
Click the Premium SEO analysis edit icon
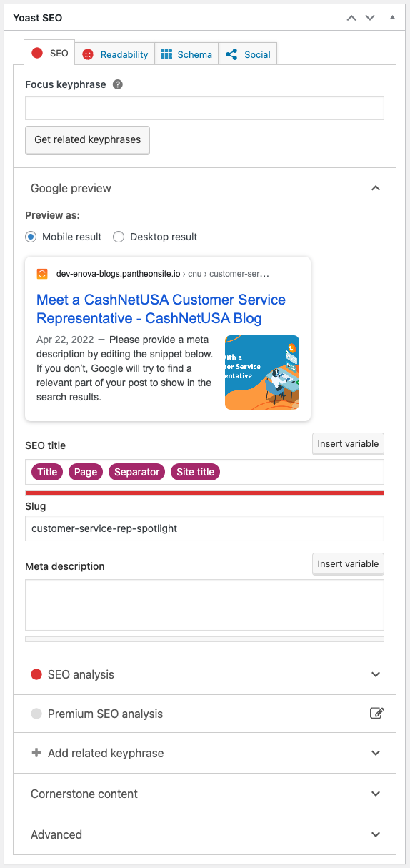coord(377,713)
